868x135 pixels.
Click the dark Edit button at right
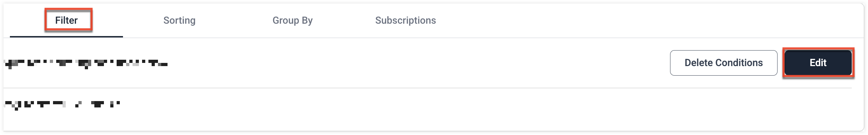point(818,63)
